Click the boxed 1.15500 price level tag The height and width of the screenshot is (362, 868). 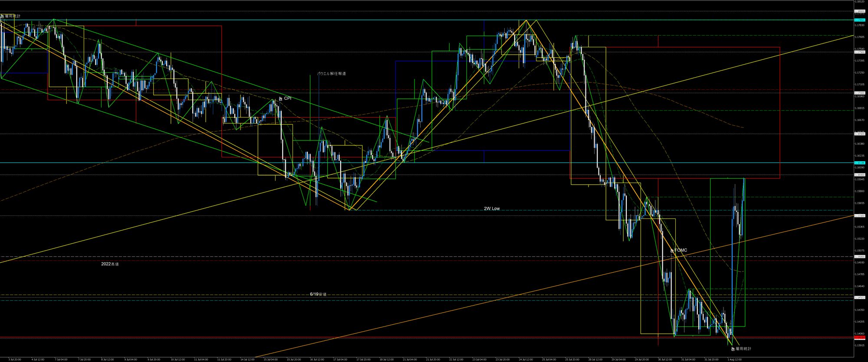tap(859, 215)
